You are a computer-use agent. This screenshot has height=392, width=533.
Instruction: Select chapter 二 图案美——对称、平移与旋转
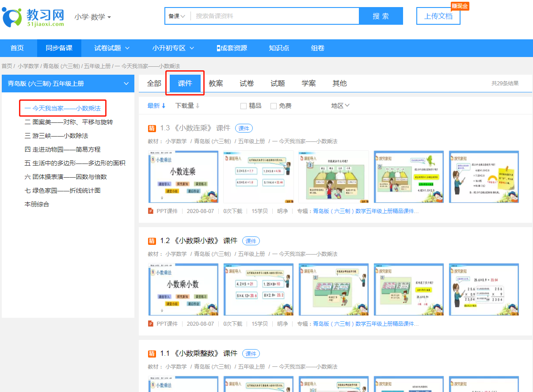click(69, 122)
